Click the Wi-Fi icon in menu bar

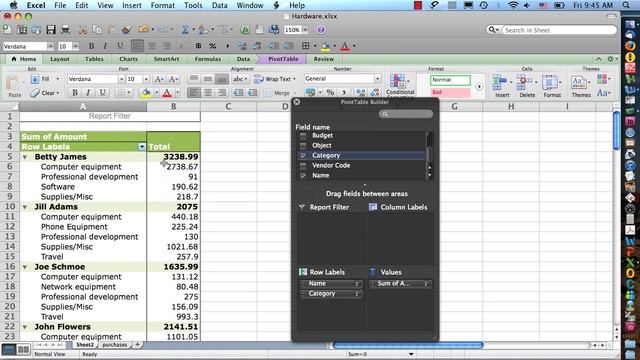513,5
